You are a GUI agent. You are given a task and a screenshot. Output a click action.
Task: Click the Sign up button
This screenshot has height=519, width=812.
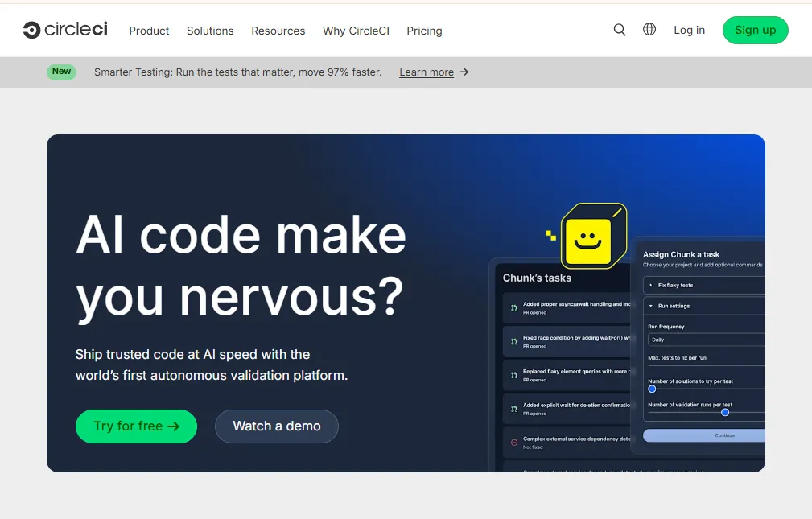point(755,30)
